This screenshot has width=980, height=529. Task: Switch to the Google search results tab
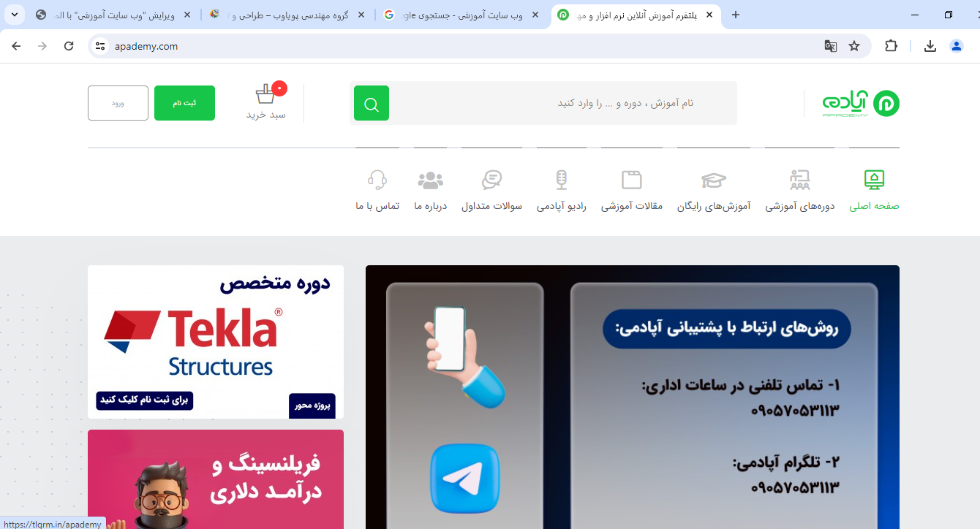462,15
